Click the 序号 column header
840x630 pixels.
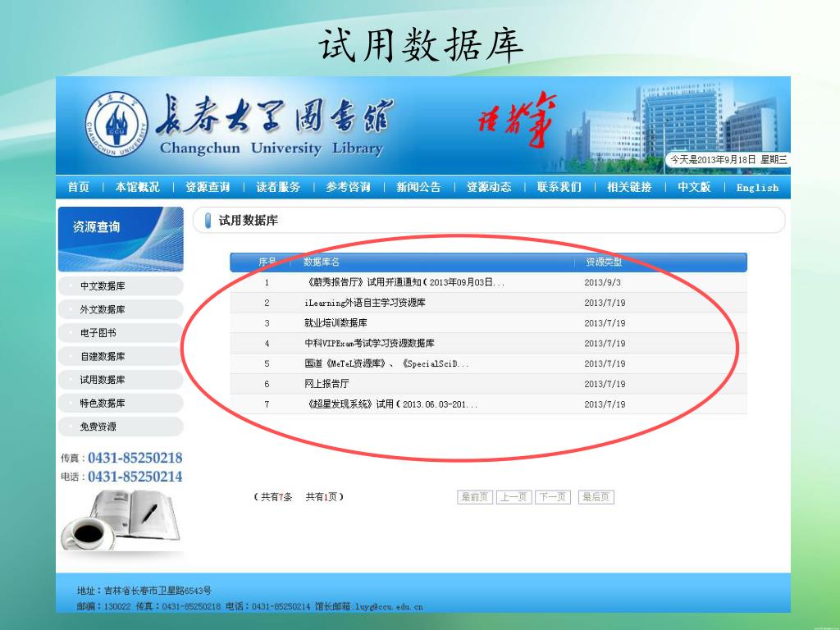tap(267, 262)
